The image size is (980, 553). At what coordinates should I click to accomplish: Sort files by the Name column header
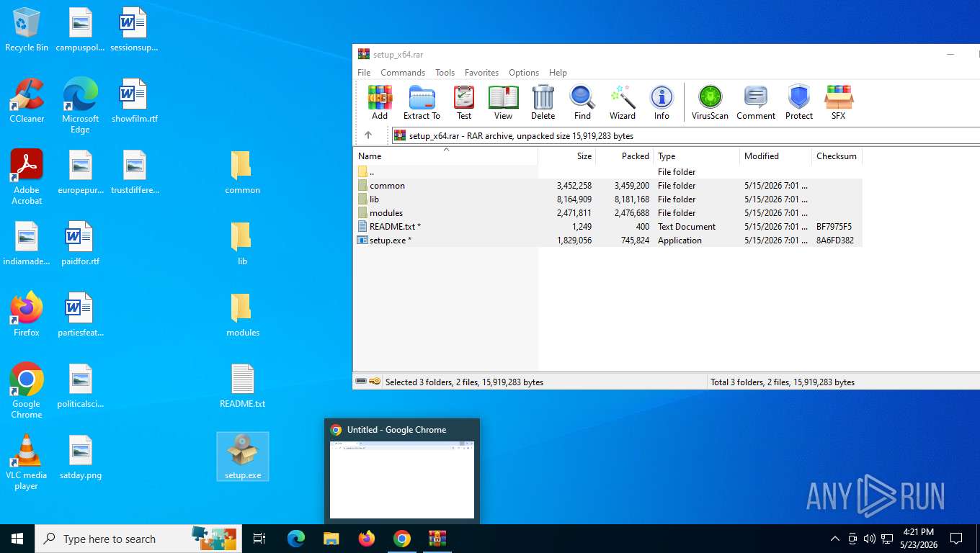pyautogui.click(x=445, y=156)
